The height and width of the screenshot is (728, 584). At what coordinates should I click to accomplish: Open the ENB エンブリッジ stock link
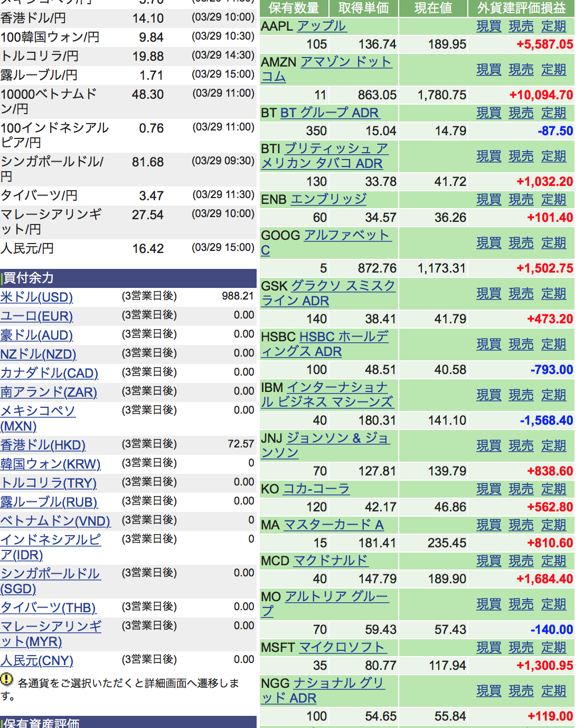click(x=328, y=199)
